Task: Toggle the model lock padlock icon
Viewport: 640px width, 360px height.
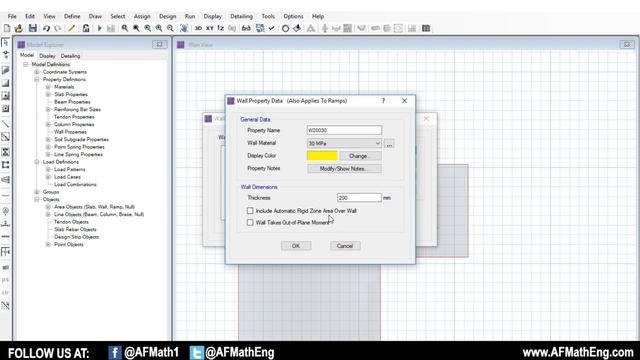Action: [x=86, y=28]
